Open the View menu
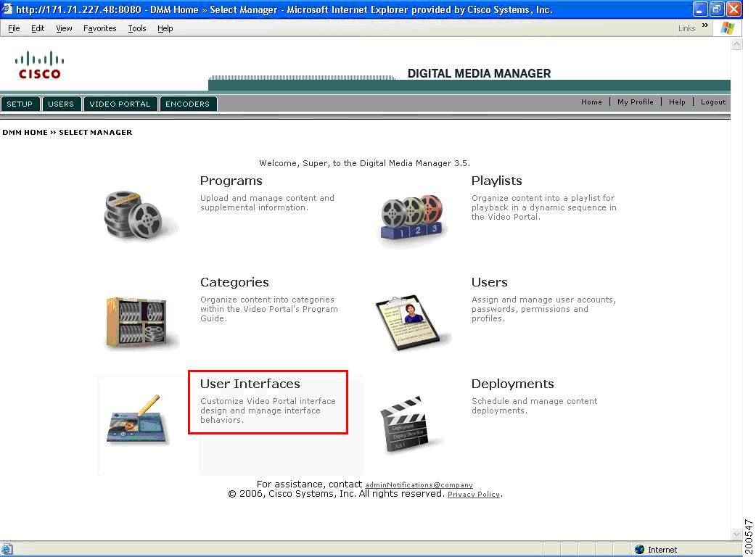This screenshot has width=756, height=557. tap(64, 28)
